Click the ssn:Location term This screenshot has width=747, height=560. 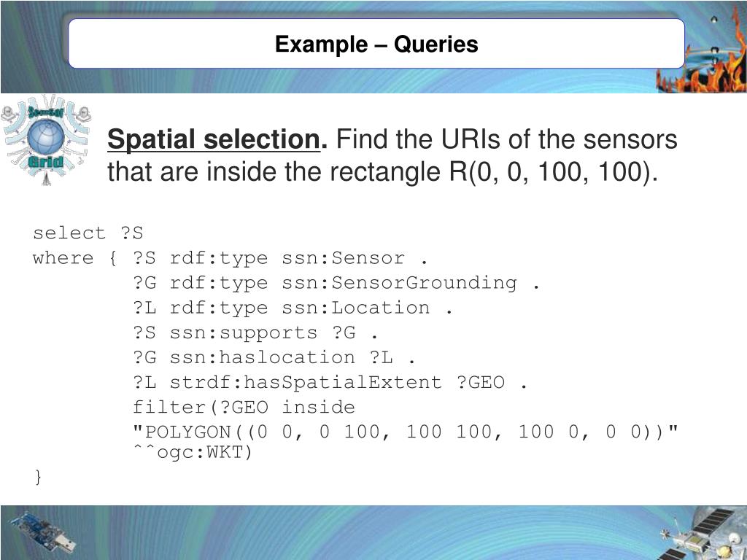point(356,308)
